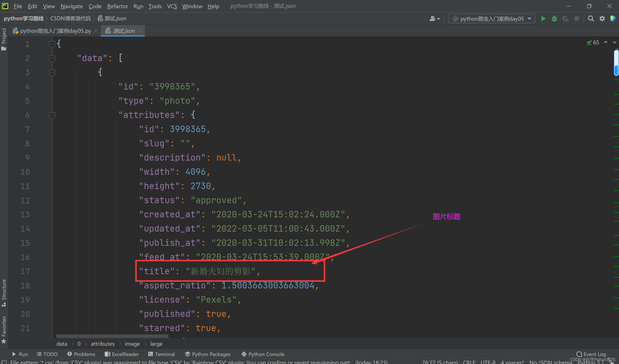The image size is (619, 364).
Task: Click the horizontal scrollbar in editor
Action: (x=112, y=336)
